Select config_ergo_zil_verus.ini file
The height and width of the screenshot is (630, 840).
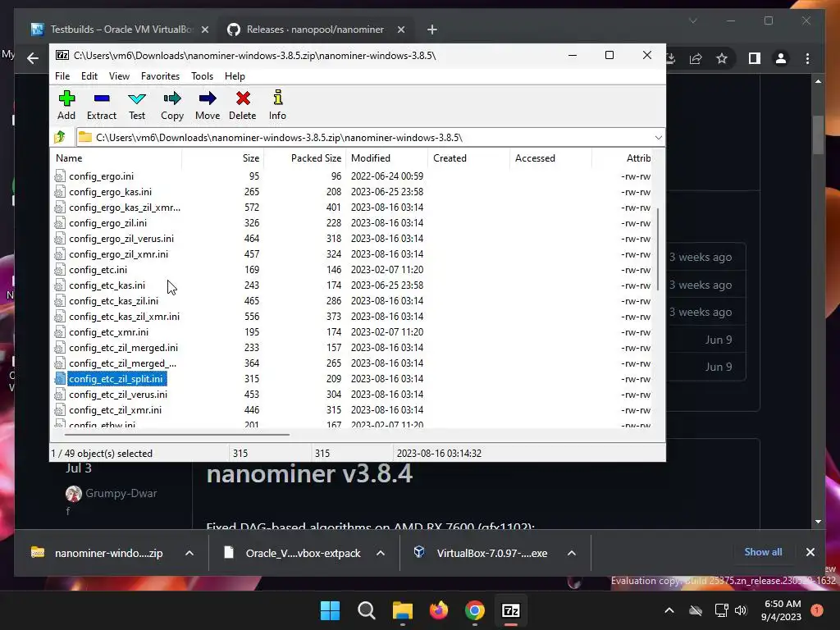(121, 239)
